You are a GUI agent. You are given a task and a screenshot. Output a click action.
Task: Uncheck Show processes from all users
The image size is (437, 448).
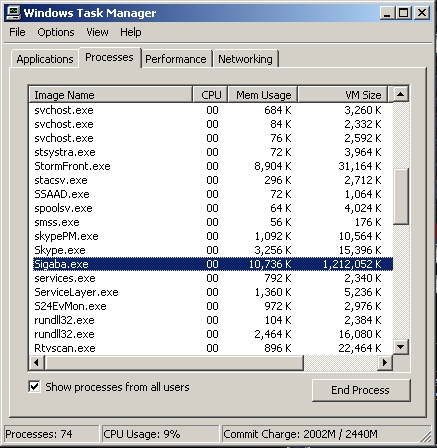[x=34, y=387]
